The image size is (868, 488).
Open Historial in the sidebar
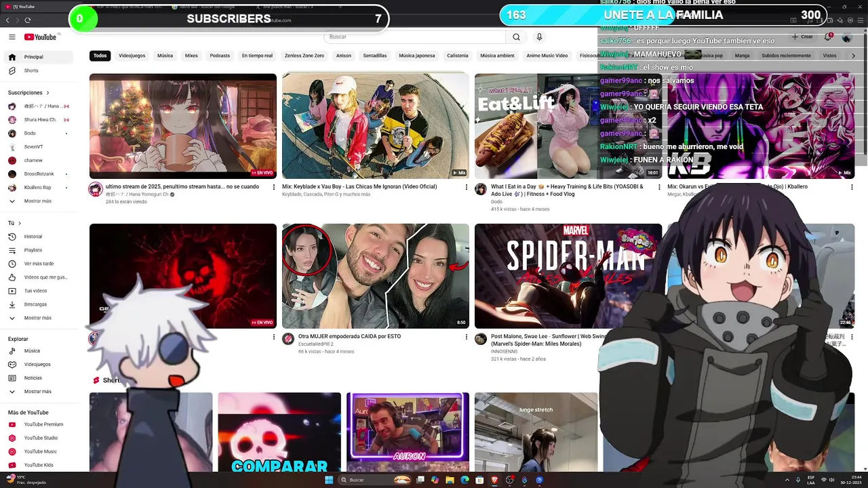pos(38,237)
